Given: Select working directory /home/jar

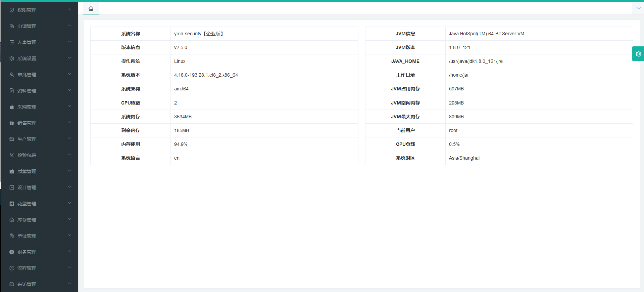Looking at the screenshot, I should pyautogui.click(x=459, y=75).
